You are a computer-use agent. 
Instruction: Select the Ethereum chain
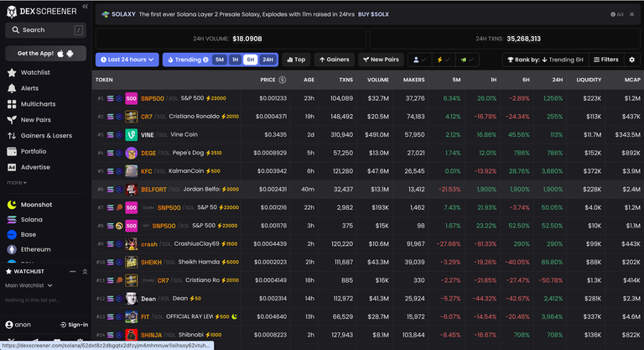29,249
